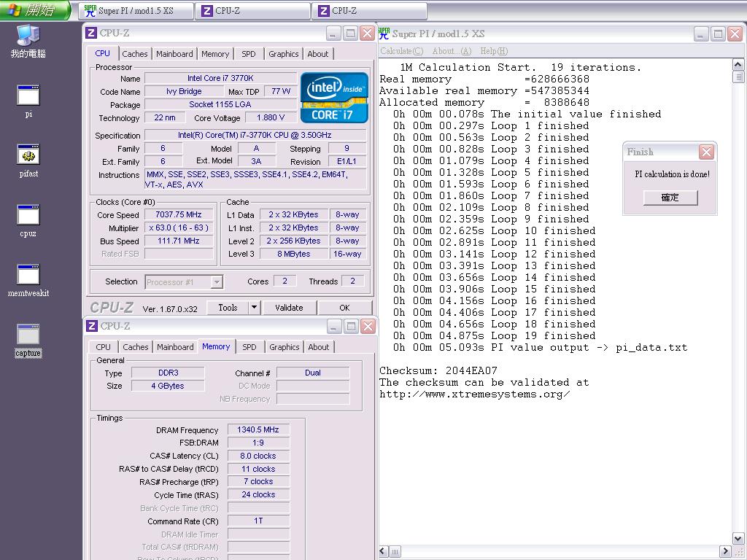
Task: Switch to Super PI taskbar button
Action: point(136,11)
